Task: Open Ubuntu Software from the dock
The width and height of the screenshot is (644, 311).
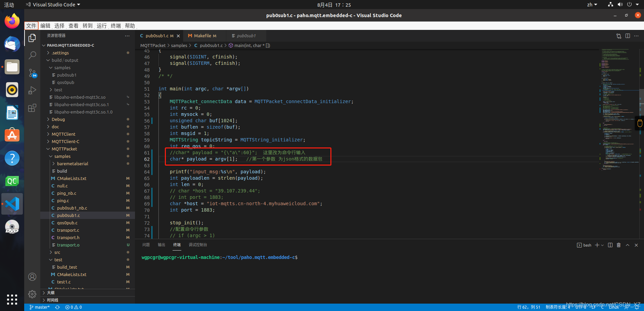Action: (12, 135)
